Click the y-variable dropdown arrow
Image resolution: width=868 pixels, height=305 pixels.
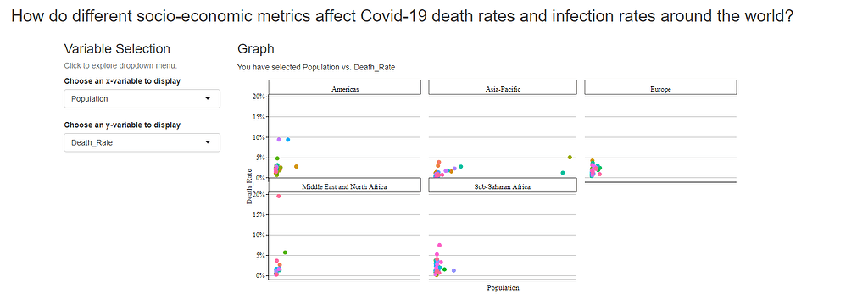pos(208,142)
